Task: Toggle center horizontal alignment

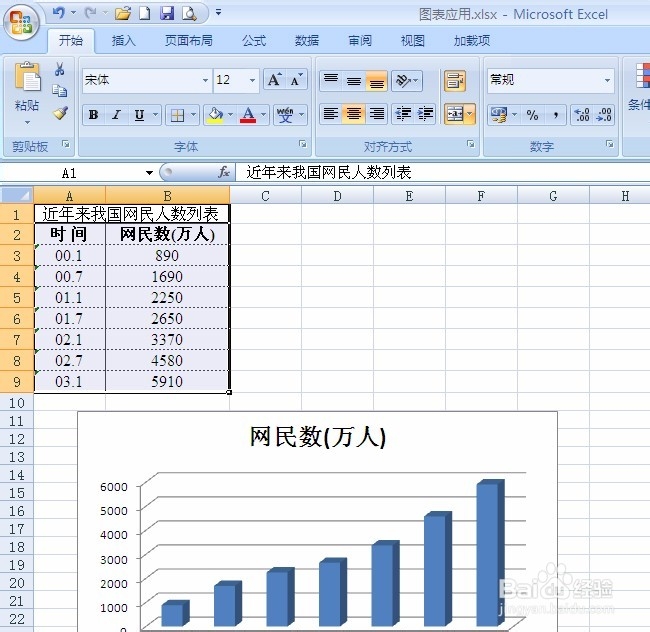Action: (354, 114)
